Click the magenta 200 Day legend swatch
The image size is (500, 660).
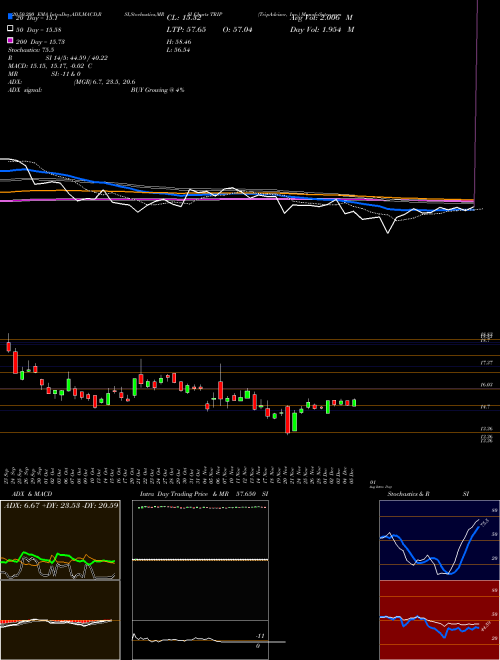tap(10, 41)
